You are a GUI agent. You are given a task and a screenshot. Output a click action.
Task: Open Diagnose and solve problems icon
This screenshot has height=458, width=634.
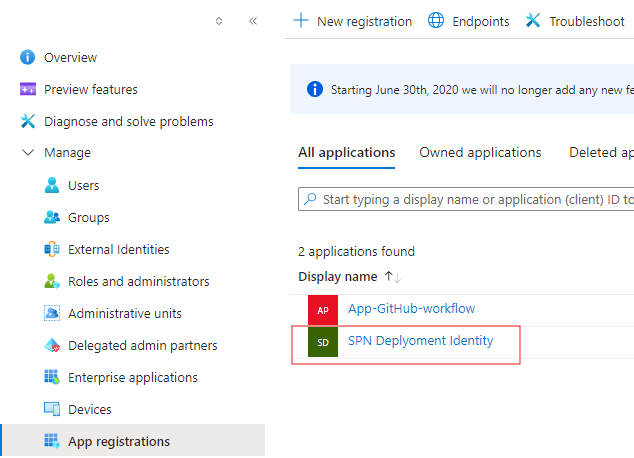click(x=28, y=122)
